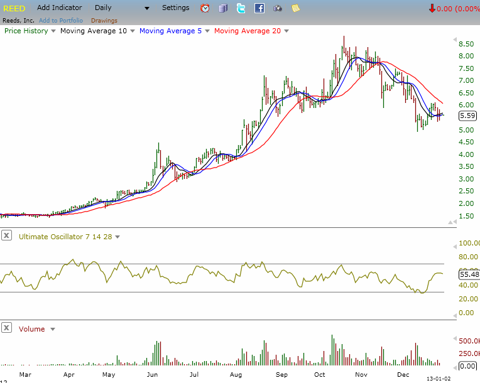Expand the Price History dropdown arrow

point(53,31)
